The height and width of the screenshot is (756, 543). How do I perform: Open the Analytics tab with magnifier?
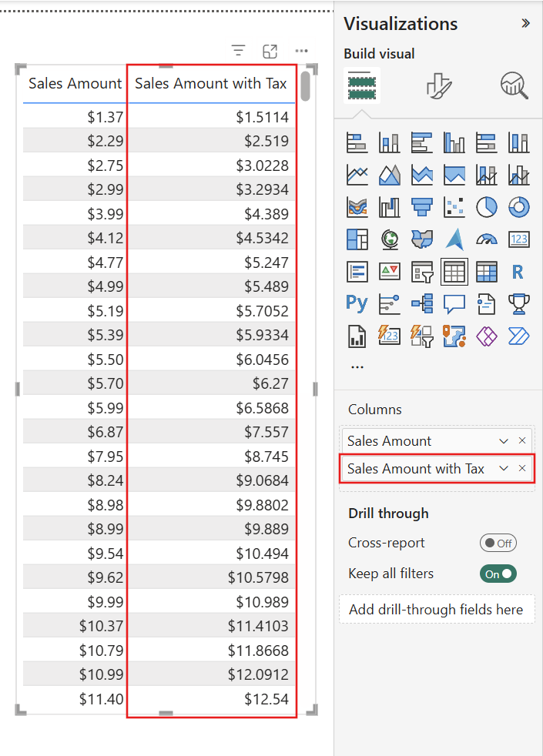(514, 85)
